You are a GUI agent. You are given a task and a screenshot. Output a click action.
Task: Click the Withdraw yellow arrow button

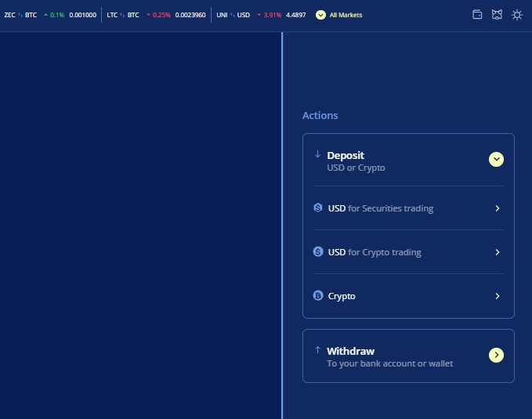click(496, 355)
